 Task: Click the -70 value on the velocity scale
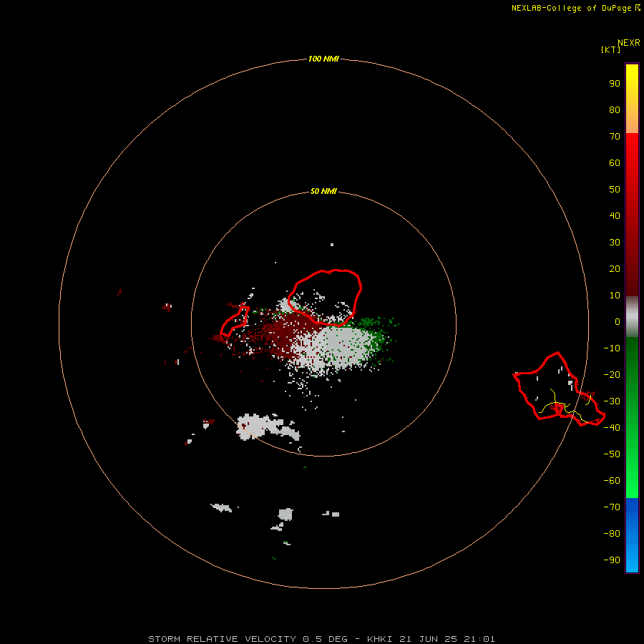pyautogui.click(x=612, y=507)
